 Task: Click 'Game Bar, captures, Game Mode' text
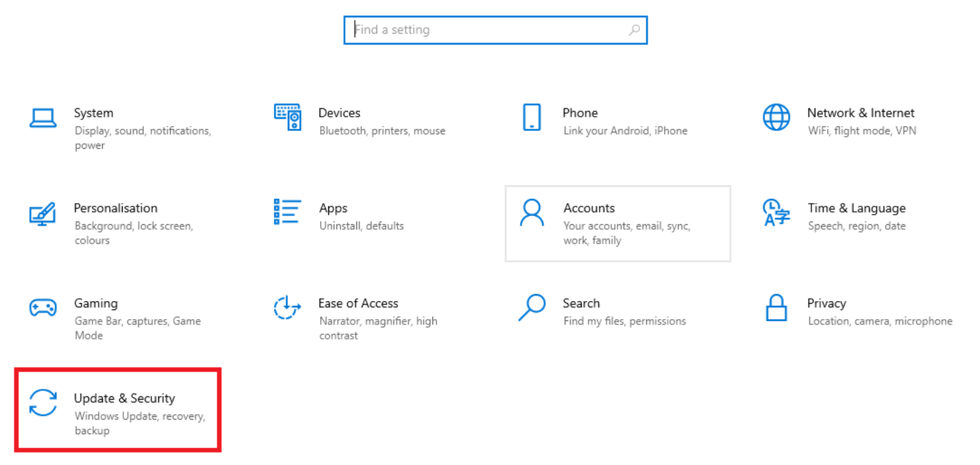pos(138,328)
